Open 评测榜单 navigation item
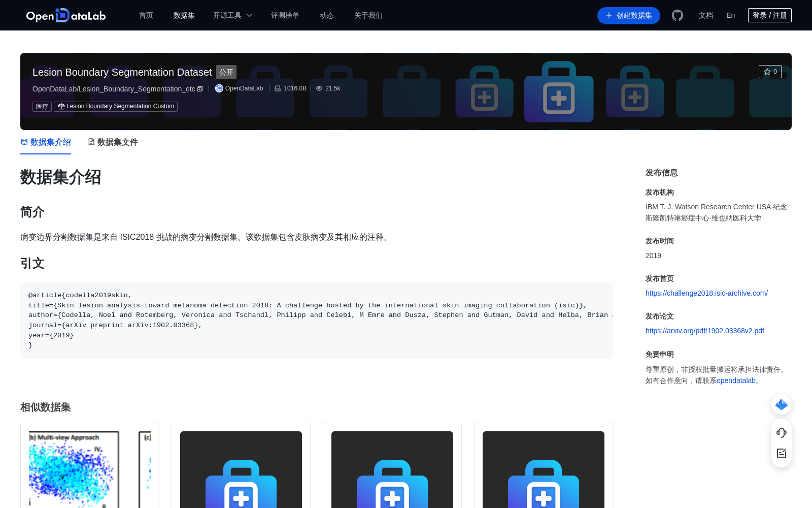Screen dimensions: 812x508 click(285, 15)
